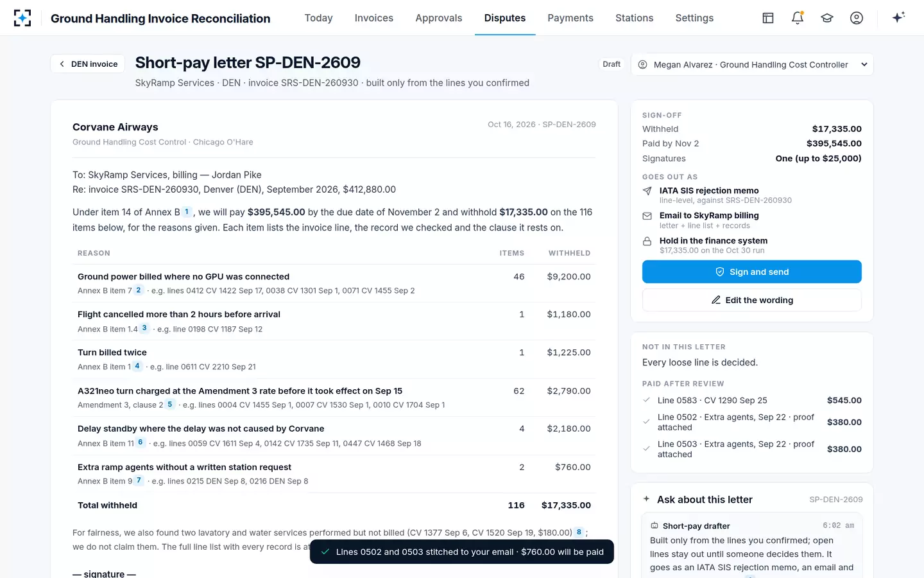Open the layout panel icon in the header

click(x=768, y=18)
